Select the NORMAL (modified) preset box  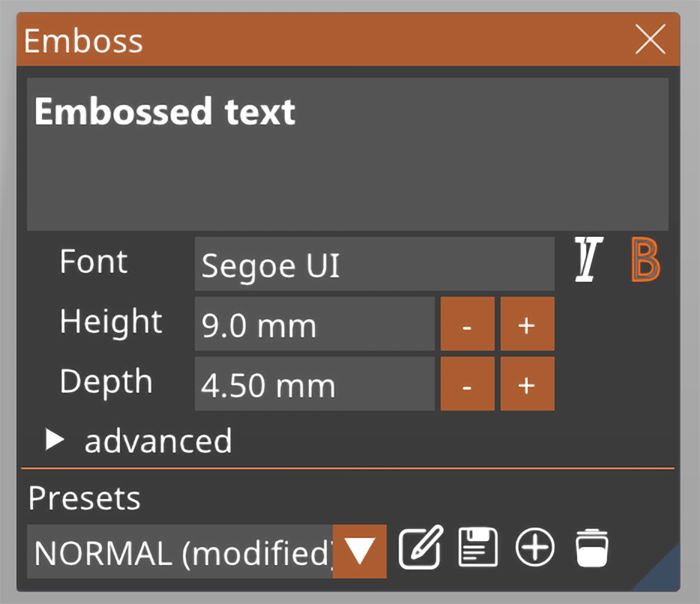point(180,552)
